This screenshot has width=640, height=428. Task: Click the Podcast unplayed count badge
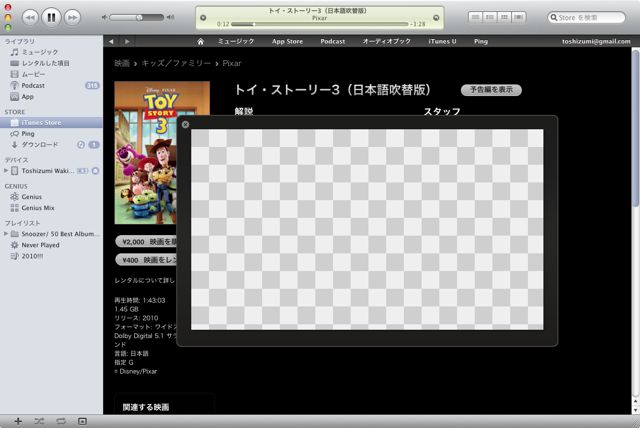click(x=92, y=85)
